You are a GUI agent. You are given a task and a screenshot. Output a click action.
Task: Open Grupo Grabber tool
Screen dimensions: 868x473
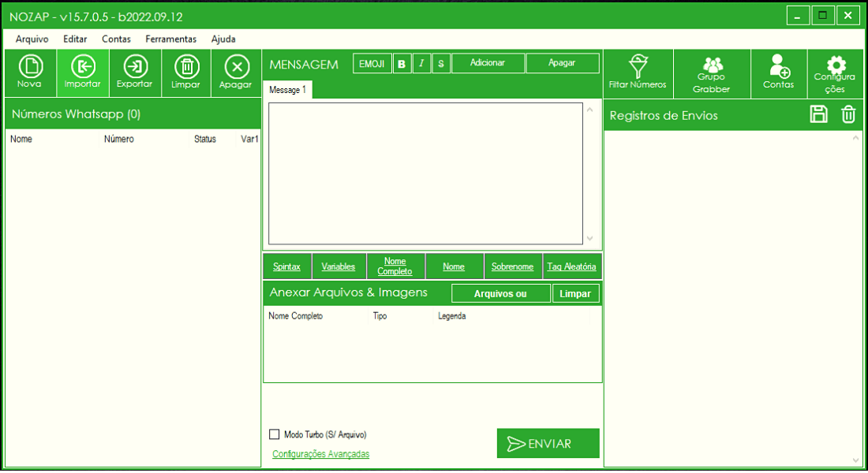tap(712, 73)
